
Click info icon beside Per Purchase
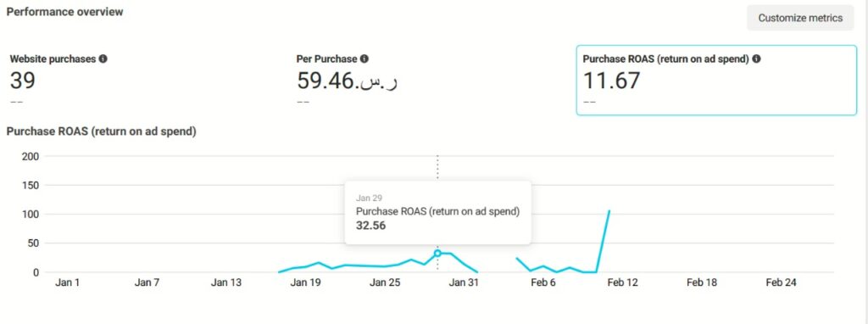pyautogui.click(x=364, y=59)
